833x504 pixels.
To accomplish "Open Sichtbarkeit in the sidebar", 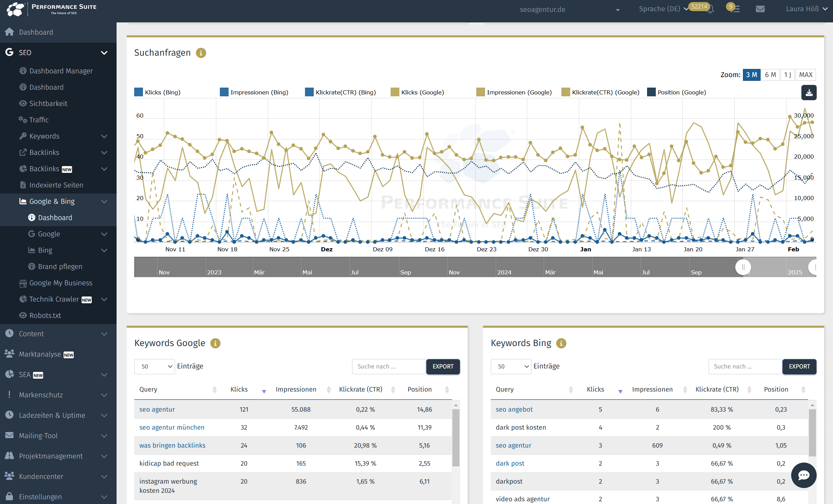I will 48,104.
